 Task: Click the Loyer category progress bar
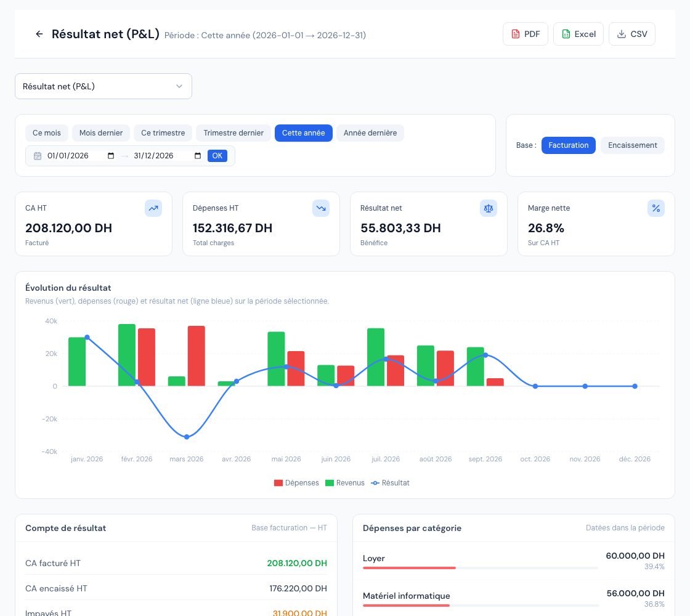(x=481, y=568)
